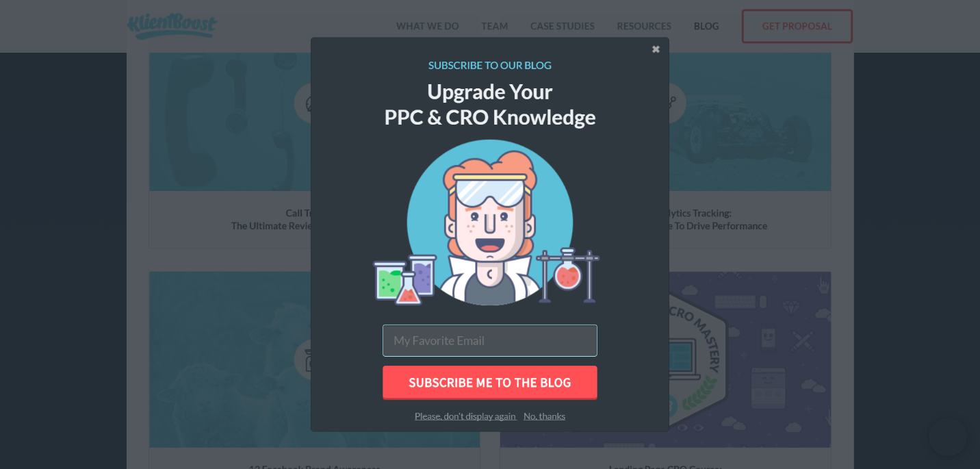Viewport: 980px width, 469px height.
Task: Click the round chat widget bubble
Action: 948,437
